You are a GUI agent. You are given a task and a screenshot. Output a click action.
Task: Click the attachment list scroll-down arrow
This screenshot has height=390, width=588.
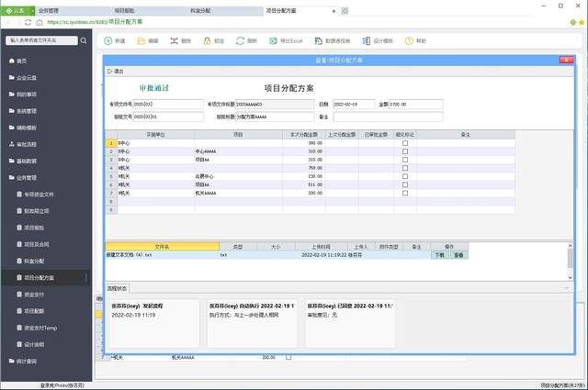pos(570,277)
